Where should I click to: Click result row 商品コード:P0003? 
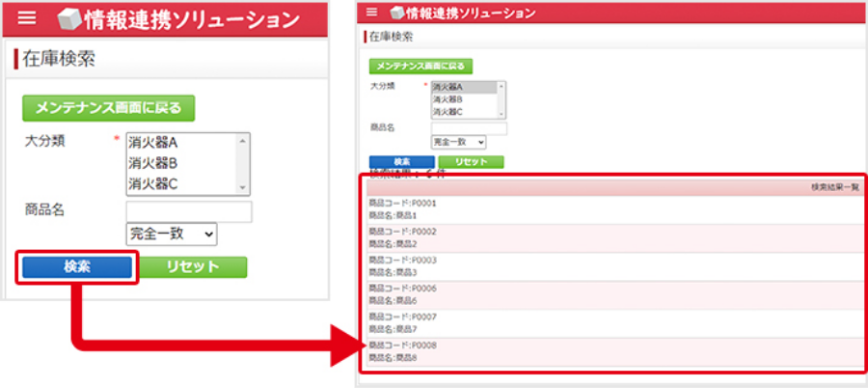tap(613, 266)
